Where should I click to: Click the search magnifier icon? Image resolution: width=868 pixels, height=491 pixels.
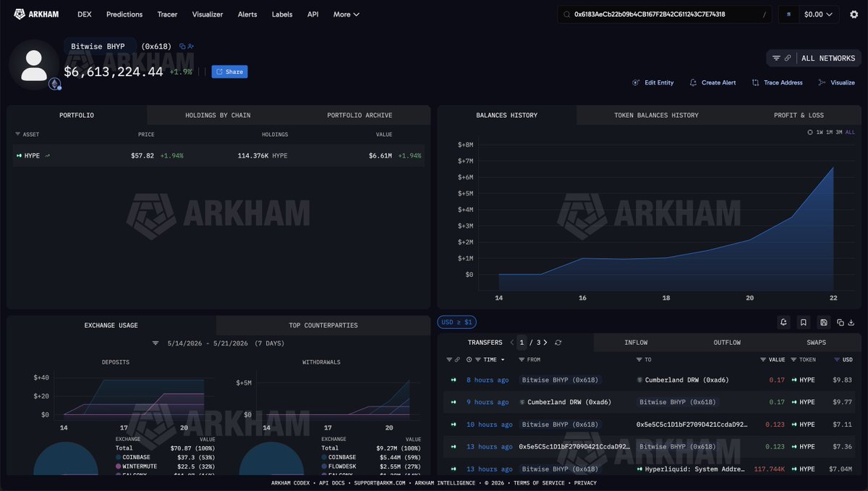[x=566, y=14]
